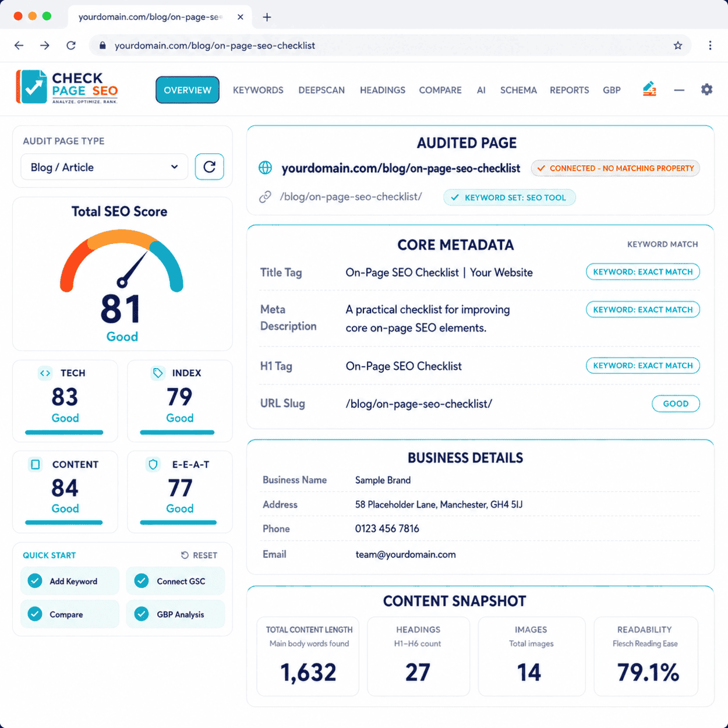The height and width of the screenshot is (728, 728).
Task: Click the E-E-A-T shield icon
Action: 153,464
